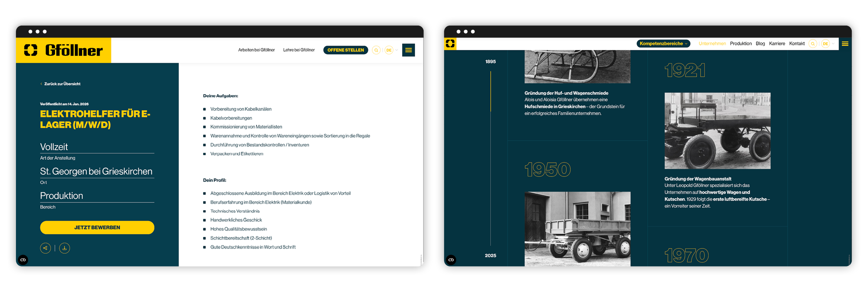868x292 pixels.
Task: Click Vorbereitung von Kabelkanälen list item
Action: point(241,109)
